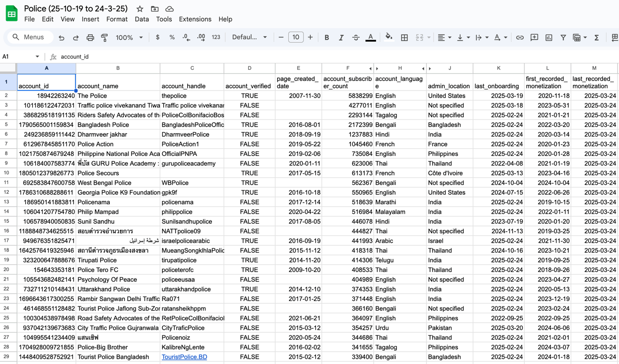Toggle strikethrough formatting
This screenshot has width=619, height=364.
[356, 37]
